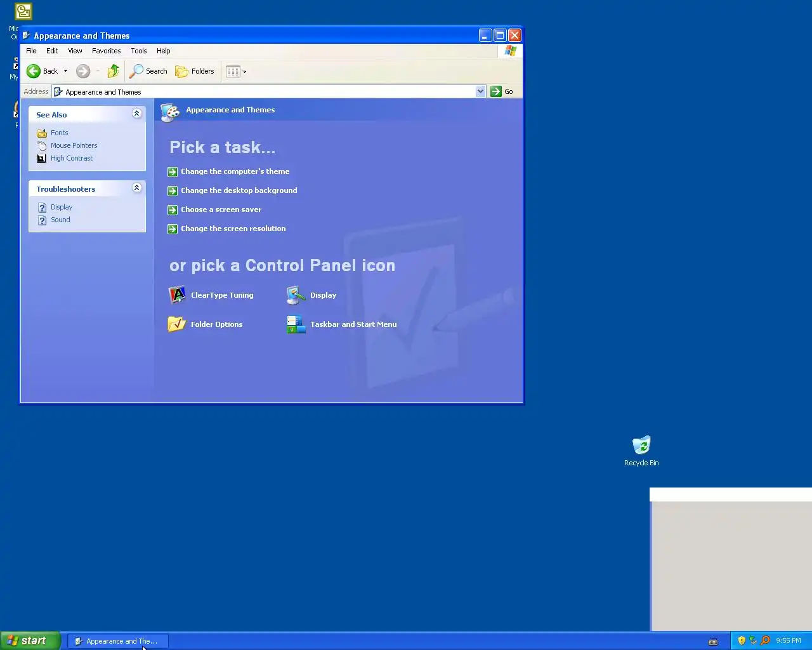Viewport: 812px width, 650px height.
Task: Click the arrow icon beside Change the screen resolution
Action: coord(173,229)
